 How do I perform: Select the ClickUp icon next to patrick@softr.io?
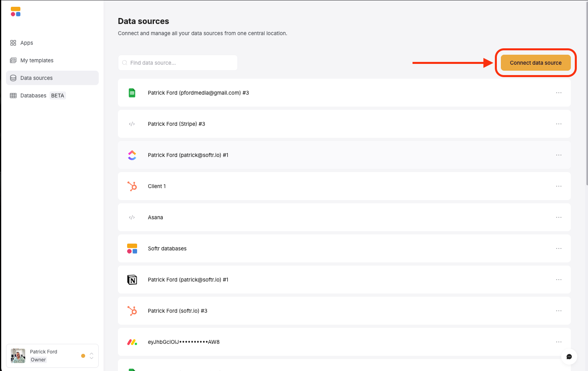coord(132,155)
